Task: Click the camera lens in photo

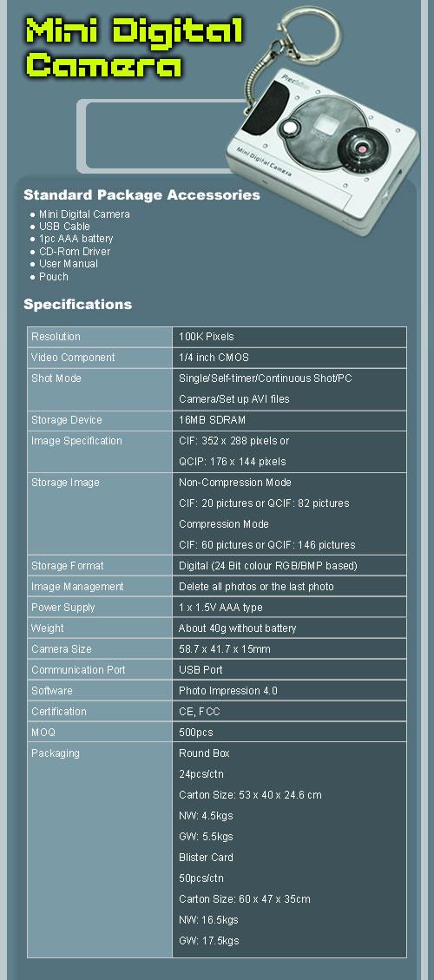Action: point(361,148)
